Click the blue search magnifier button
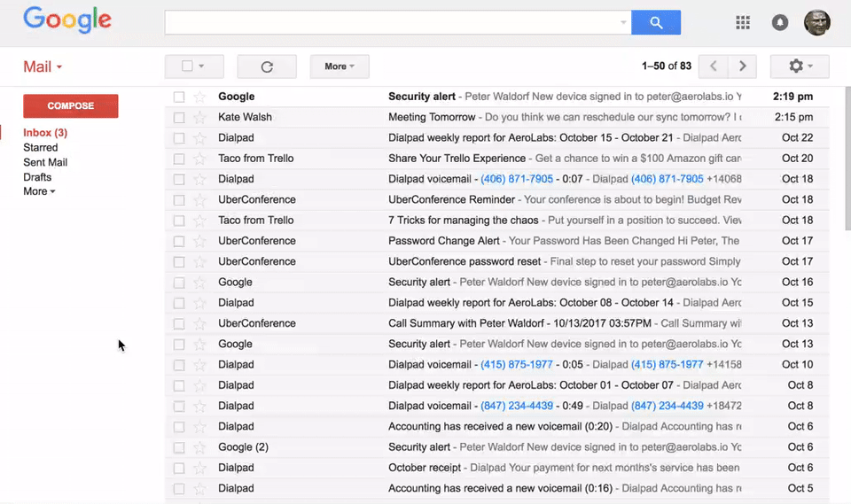851x504 pixels. [656, 22]
